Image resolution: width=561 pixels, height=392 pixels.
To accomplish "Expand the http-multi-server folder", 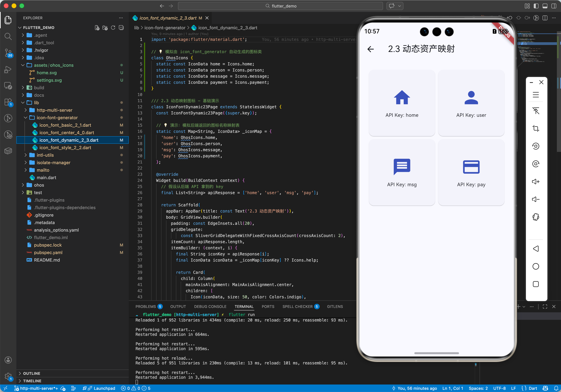I will tap(54, 110).
